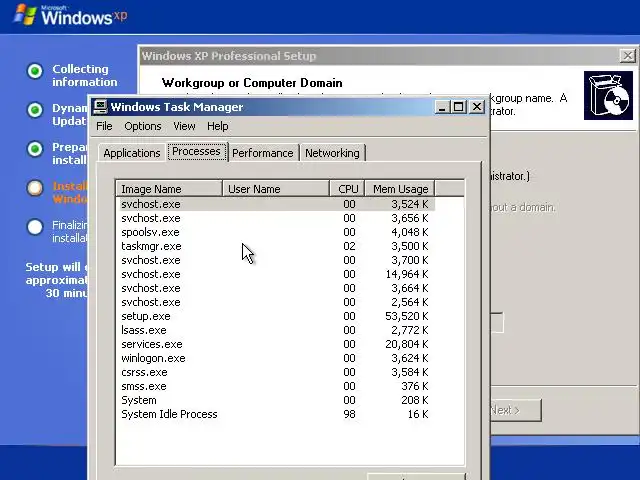The width and height of the screenshot is (640, 480).
Task: Click the Windows XP logo
Action: [x=71, y=15]
